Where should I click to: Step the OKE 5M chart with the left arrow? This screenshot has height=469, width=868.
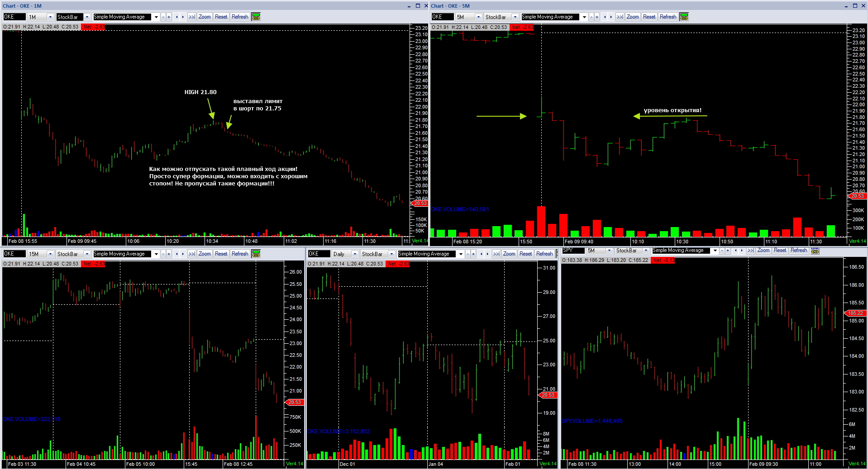(x=605, y=17)
